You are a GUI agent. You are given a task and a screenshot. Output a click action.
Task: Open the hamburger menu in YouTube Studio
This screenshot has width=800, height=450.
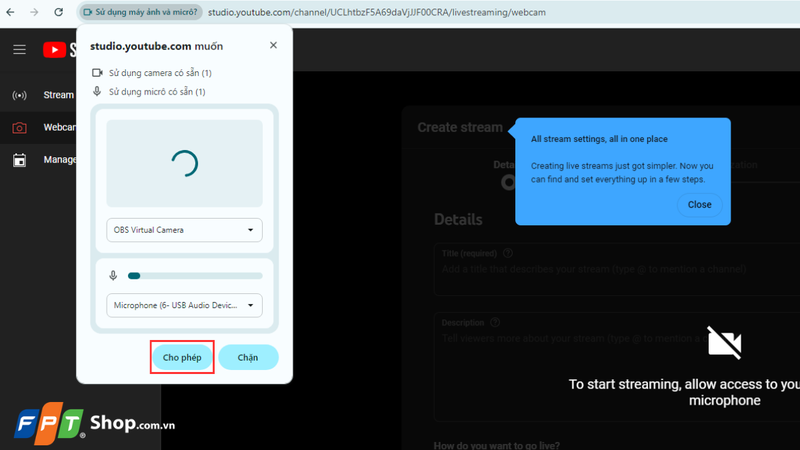point(19,49)
